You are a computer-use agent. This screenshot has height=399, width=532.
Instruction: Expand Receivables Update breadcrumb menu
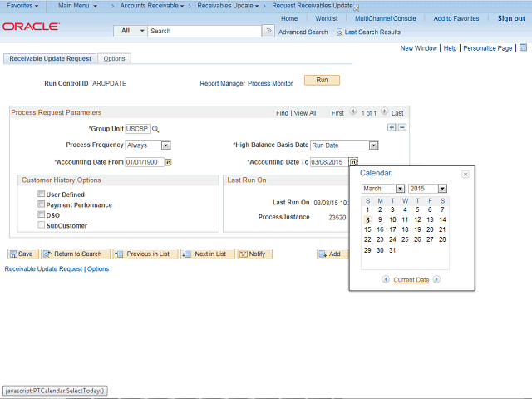tap(228, 6)
